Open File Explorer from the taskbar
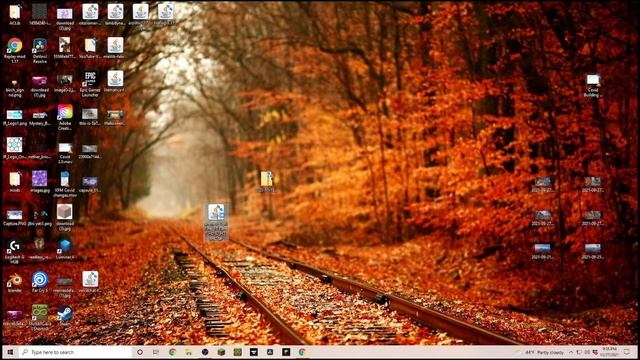 (x=188, y=352)
